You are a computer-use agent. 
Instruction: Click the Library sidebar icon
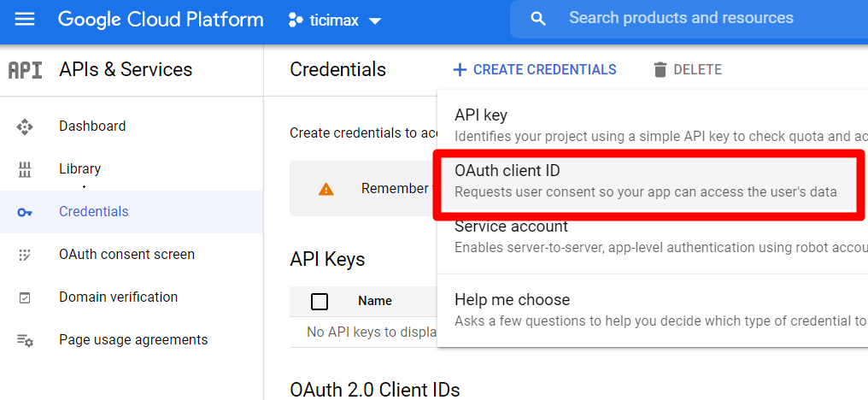point(25,169)
